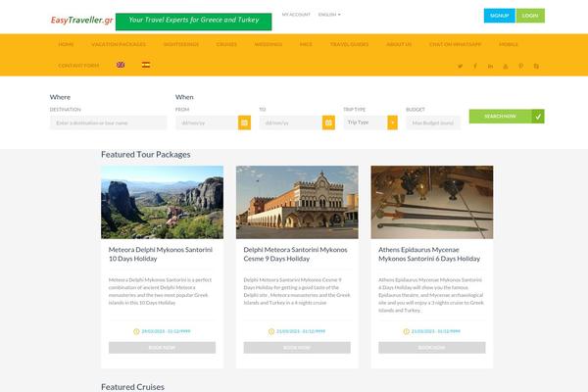
Task: Book Now for Athens Epidaurus Mycenae 6 Days Holiday
Action: tap(432, 348)
